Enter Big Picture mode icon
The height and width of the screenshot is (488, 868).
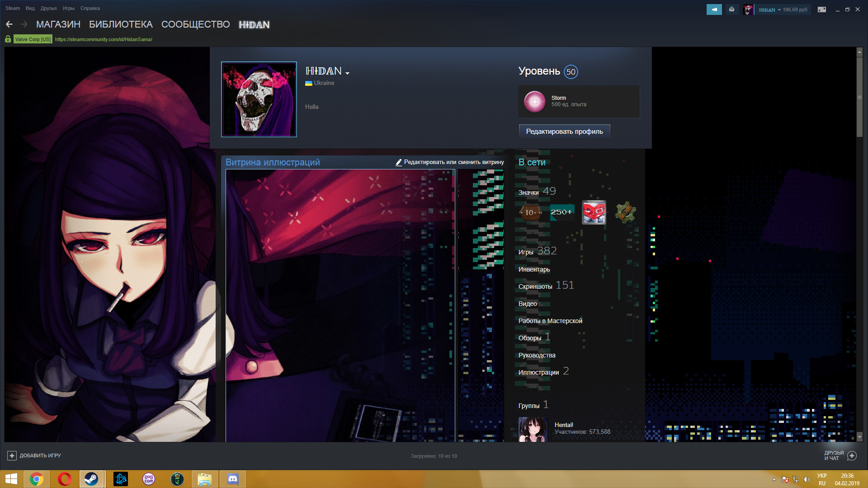point(822,9)
